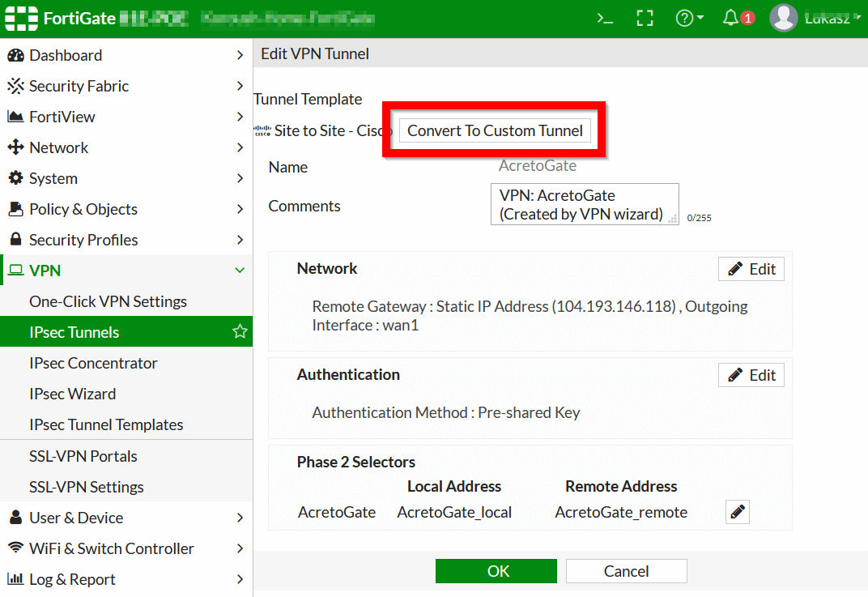Click the Policy & Objects label

pyautogui.click(x=83, y=209)
